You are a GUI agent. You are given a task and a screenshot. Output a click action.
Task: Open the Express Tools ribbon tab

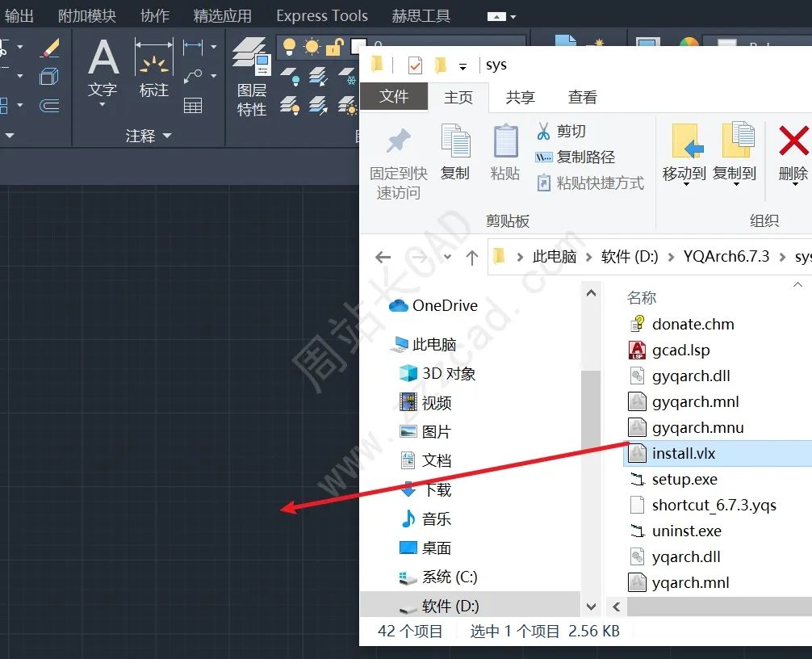[x=321, y=16]
